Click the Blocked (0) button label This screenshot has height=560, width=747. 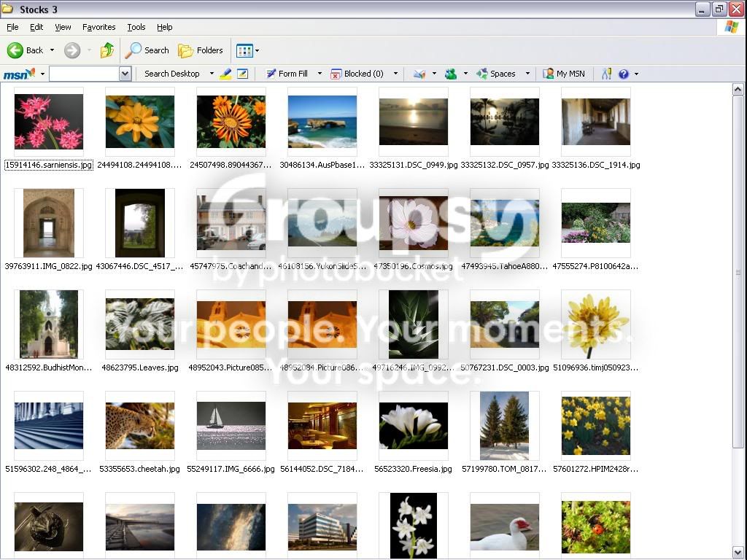tap(364, 74)
